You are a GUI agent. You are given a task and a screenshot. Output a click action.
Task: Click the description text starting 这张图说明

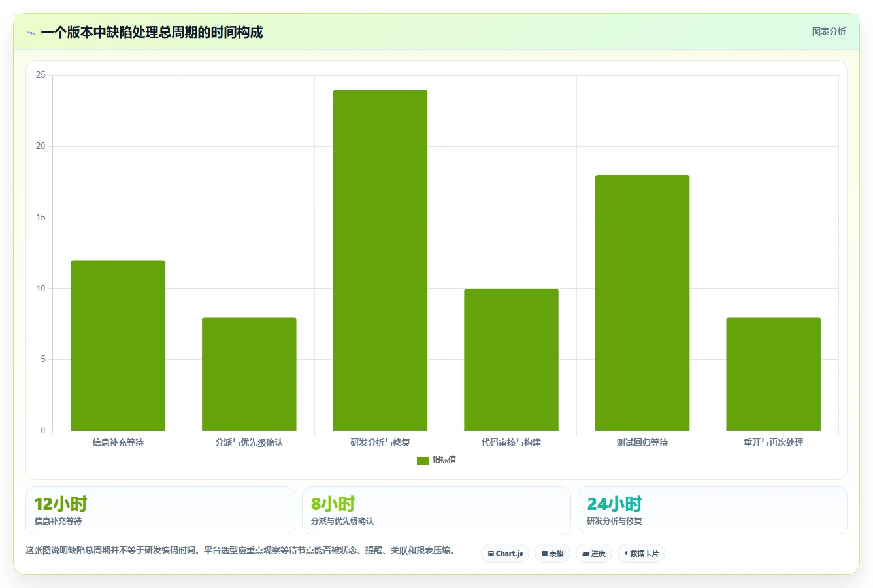(240, 550)
